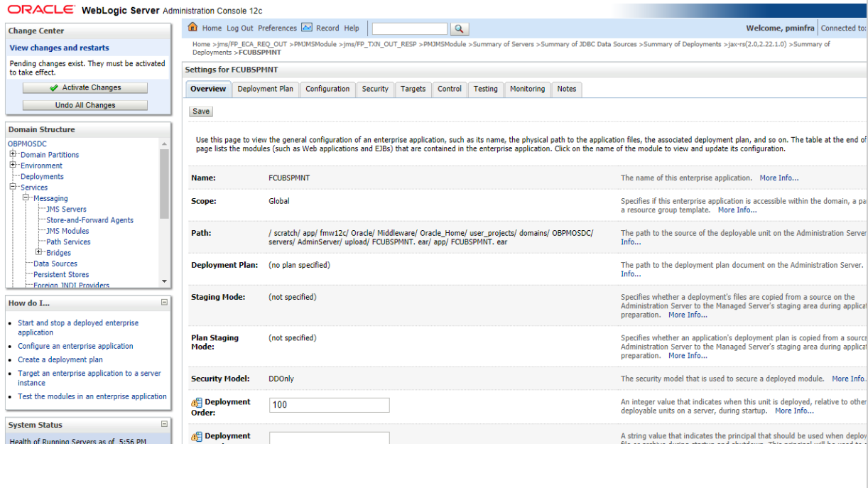Open Start and stop deployed application help
868x488 pixels.
pos(78,327)
